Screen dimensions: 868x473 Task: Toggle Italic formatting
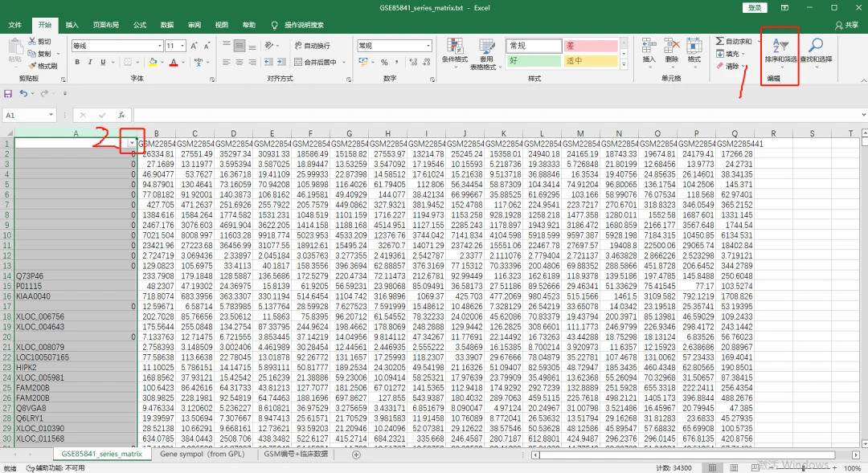(90, 62)
